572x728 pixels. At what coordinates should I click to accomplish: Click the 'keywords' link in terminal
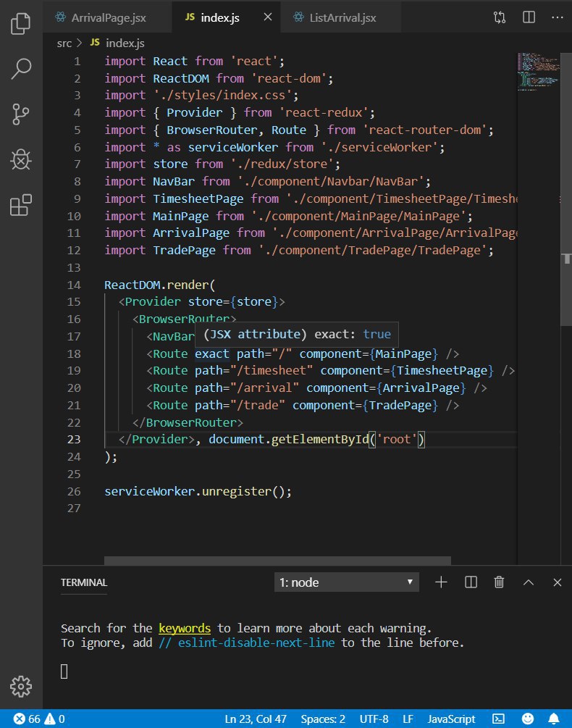coord(185,628)
